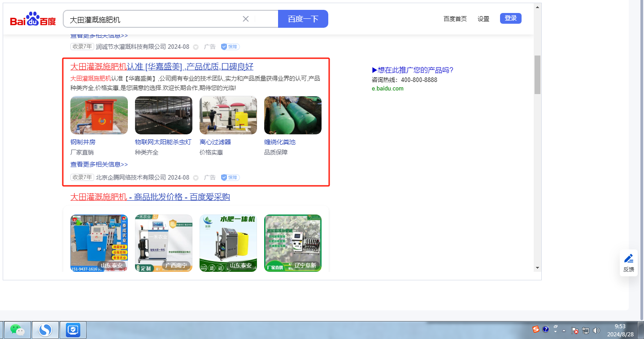Click the 价格实惠 caption

pos(211,152)
